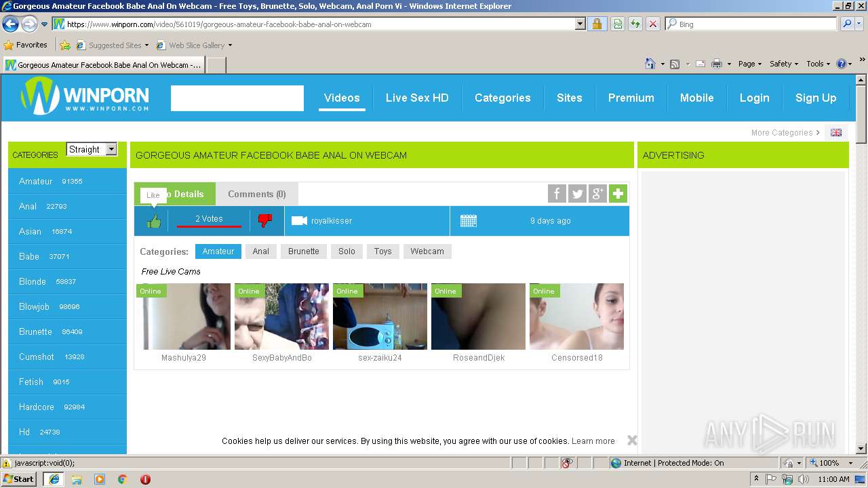Share via the Google Plus icon

coord(597,194)
